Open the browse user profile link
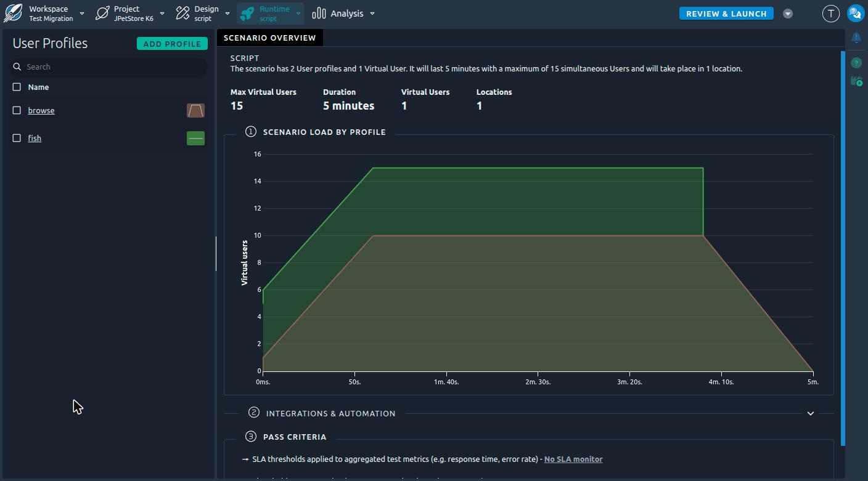868x481 pixels. tap(41, 111)
